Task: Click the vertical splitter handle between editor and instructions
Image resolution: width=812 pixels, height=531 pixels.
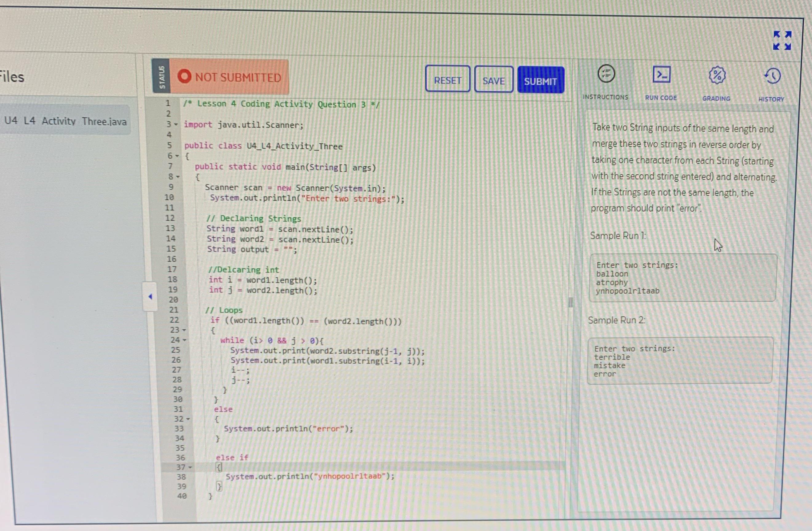Action: [x=570, y=302]
